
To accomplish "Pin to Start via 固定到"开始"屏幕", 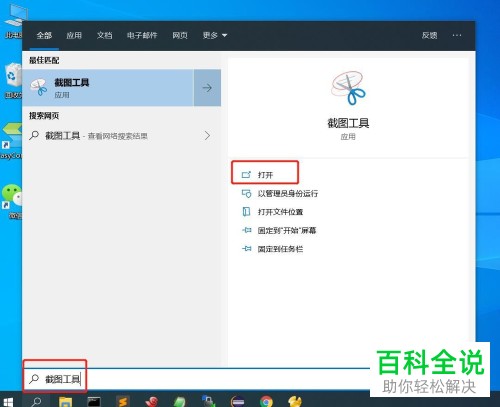I will tap(287, 230).
